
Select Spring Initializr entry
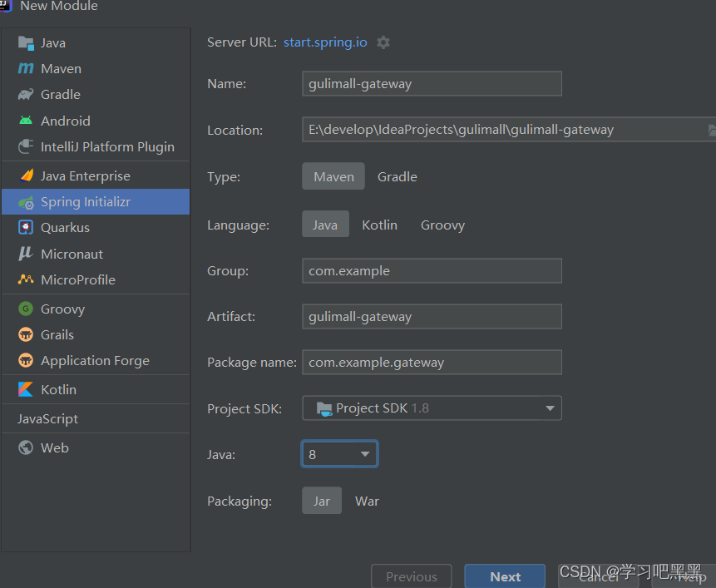pyautogui.click(x=96, y=202)
